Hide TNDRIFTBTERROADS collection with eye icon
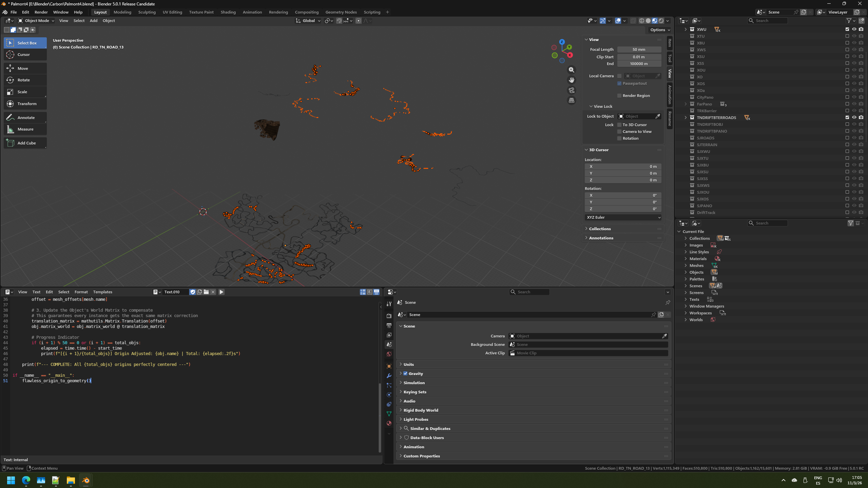The width and height of the screenshot is (868, 488). 854,117
